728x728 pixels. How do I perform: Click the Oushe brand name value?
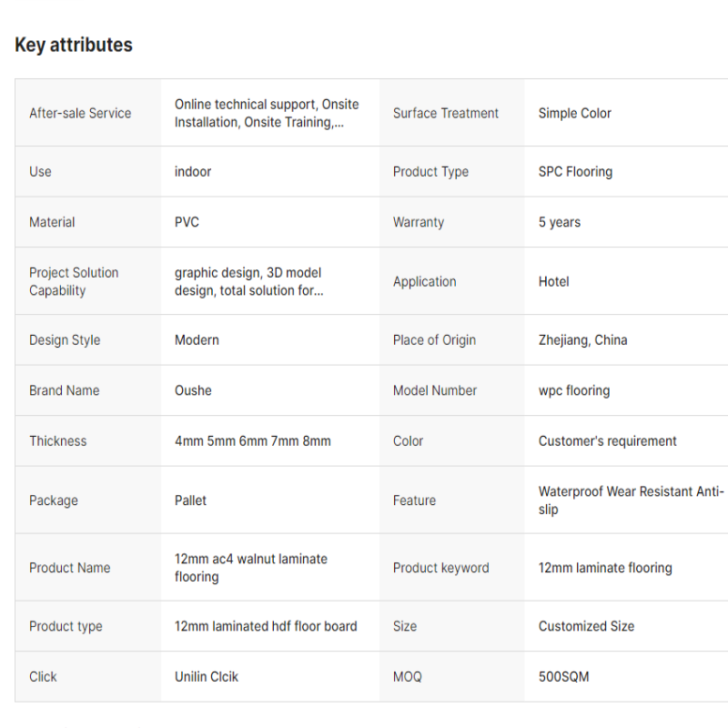click(193, 390)
